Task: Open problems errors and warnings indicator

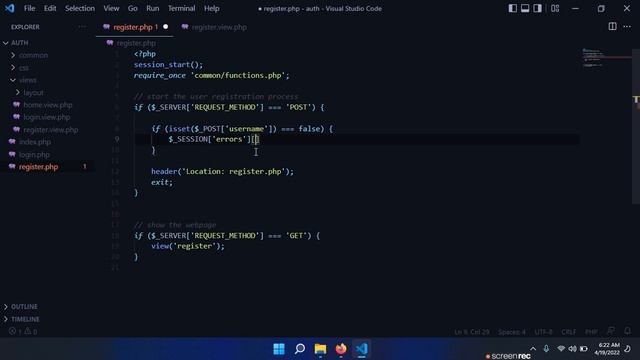Action: click(23, 331)
